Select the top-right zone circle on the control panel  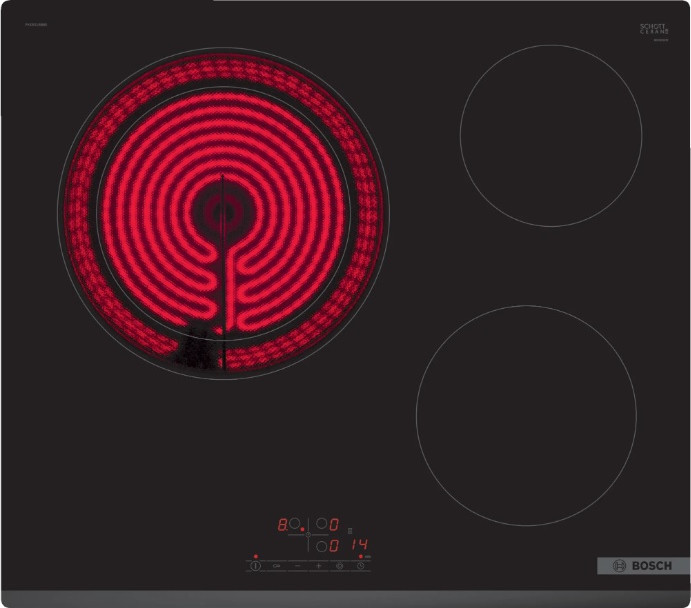tap(322, 523)
